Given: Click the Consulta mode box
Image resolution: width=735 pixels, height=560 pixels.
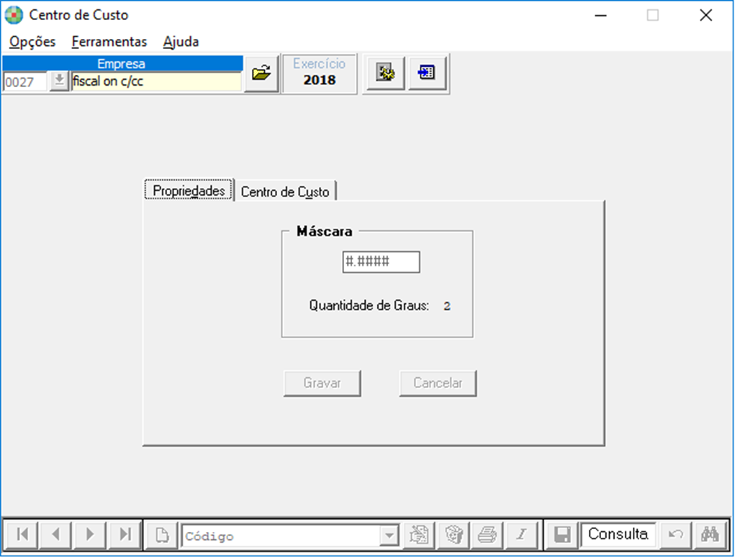Looking at the screenshot, I should [618, 534].
